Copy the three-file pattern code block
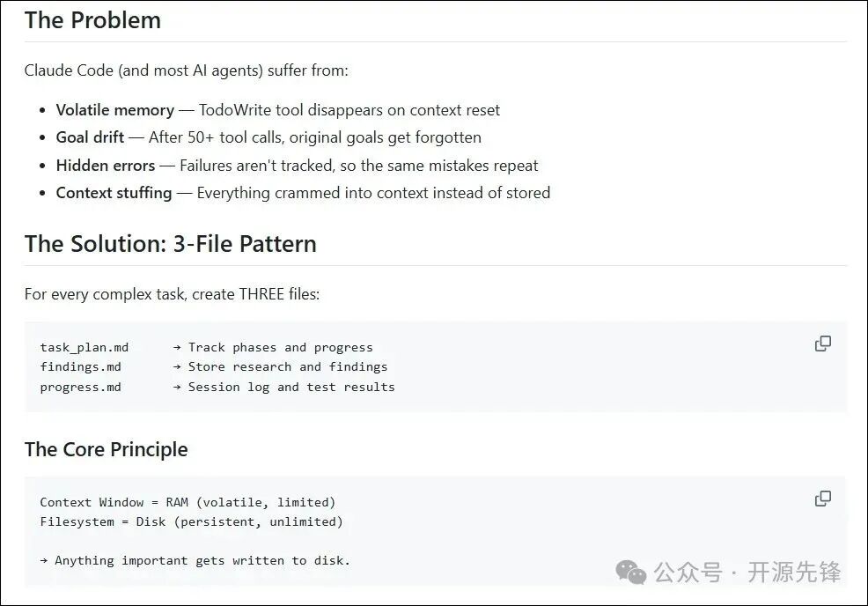868x606 pixels. click(823, 344)
